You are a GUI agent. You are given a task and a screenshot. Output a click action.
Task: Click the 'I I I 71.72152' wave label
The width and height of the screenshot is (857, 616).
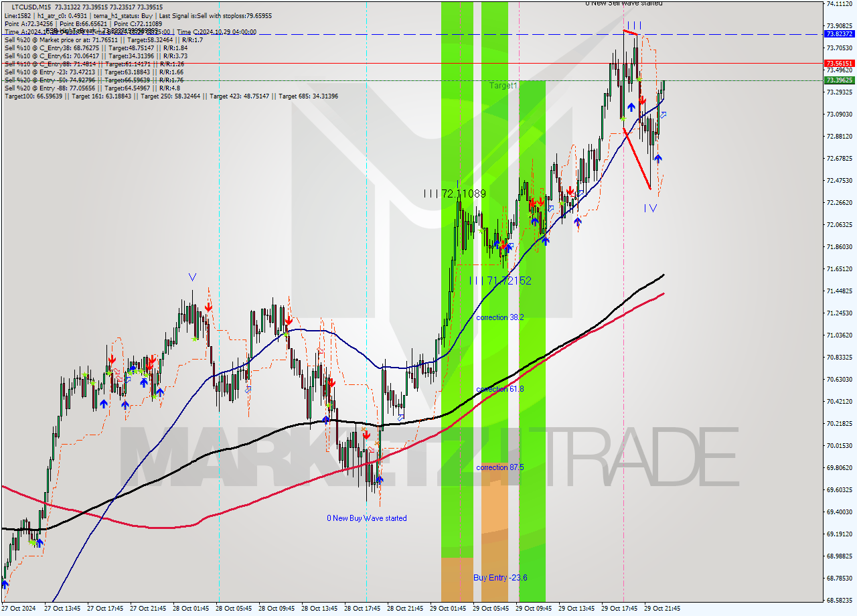pyautogui.click(x=500, y=281)
